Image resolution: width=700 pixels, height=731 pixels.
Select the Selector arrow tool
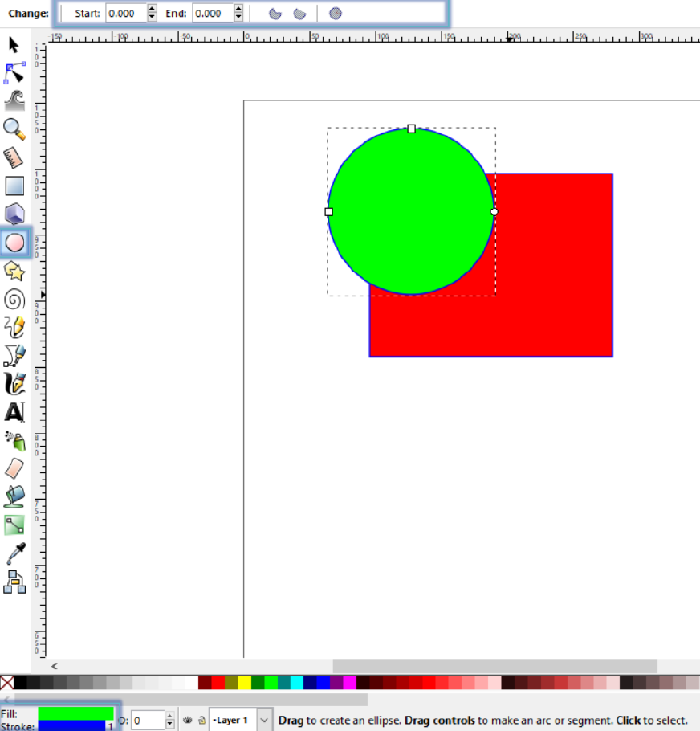14,45
